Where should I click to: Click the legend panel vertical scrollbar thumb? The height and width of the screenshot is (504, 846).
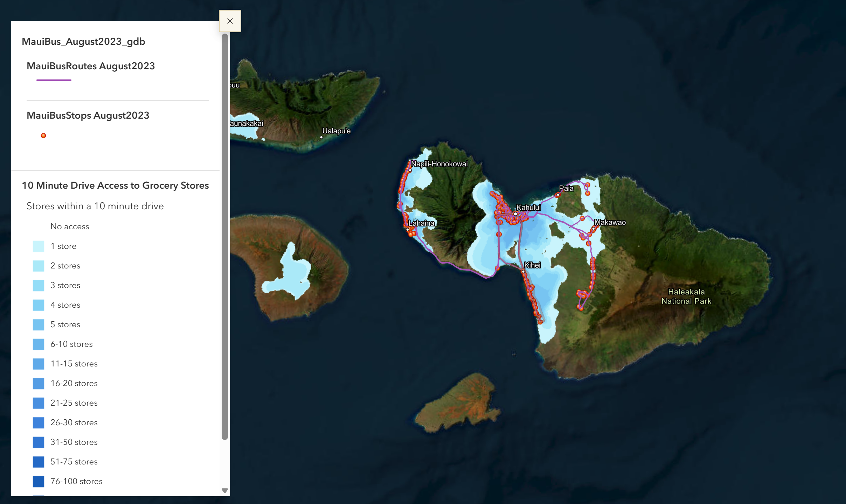point(225,237)
